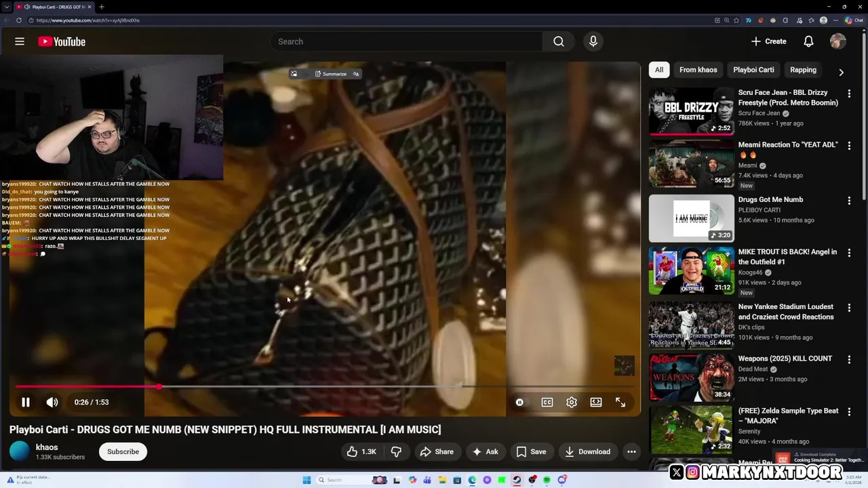Open 'New Yankee Stadium Loudest and Craziest Crowd Reactions'
The height and width of the screenshot is (488, 868).
(x=785, y=312)
